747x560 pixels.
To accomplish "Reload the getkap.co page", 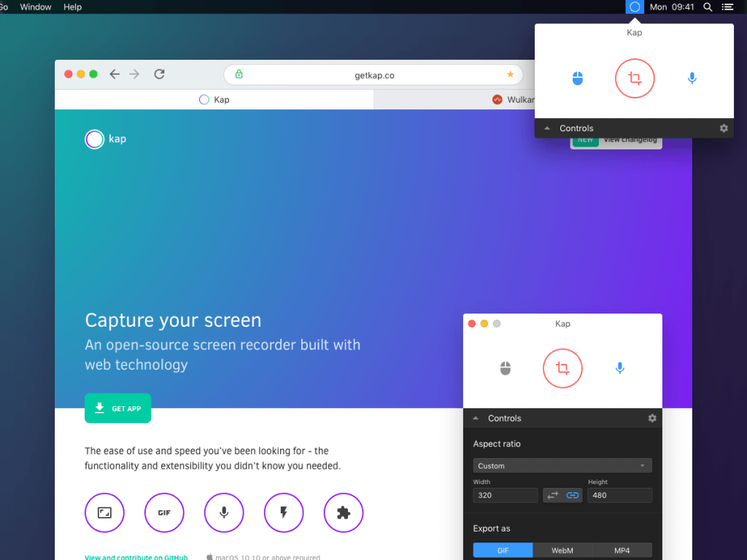I will [159, 74].
